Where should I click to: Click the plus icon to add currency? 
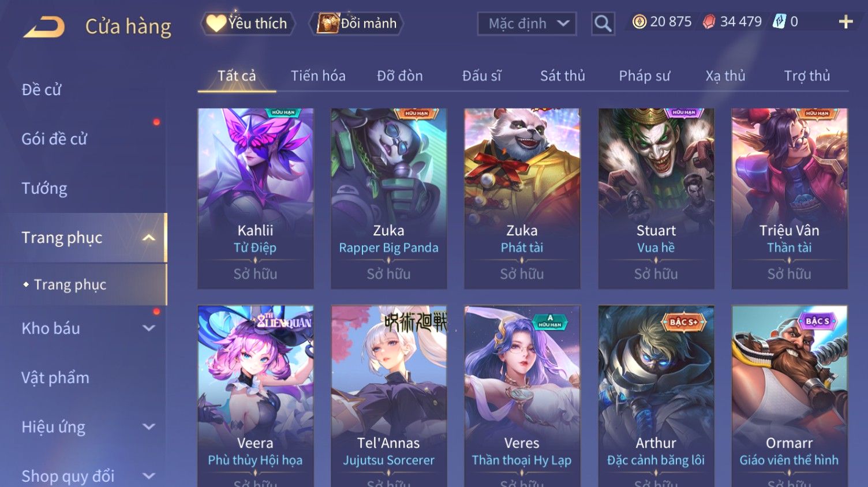(845, 22)
